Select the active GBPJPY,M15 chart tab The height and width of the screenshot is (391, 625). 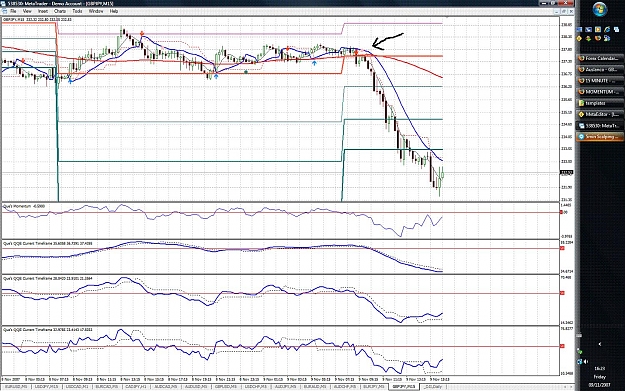(x=404, y=387)
